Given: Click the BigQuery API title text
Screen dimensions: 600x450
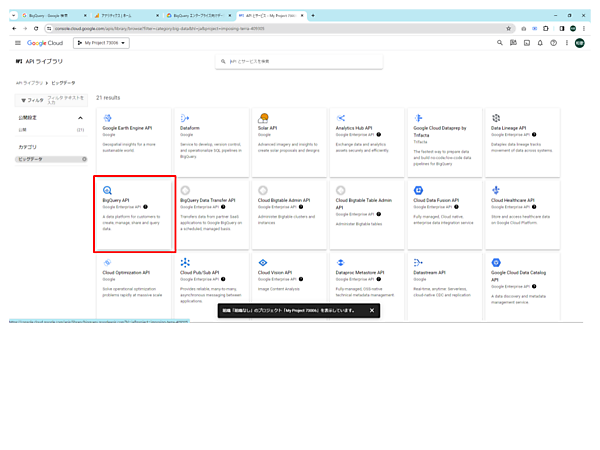Looking at the screenshot, I should coord(116,200).
